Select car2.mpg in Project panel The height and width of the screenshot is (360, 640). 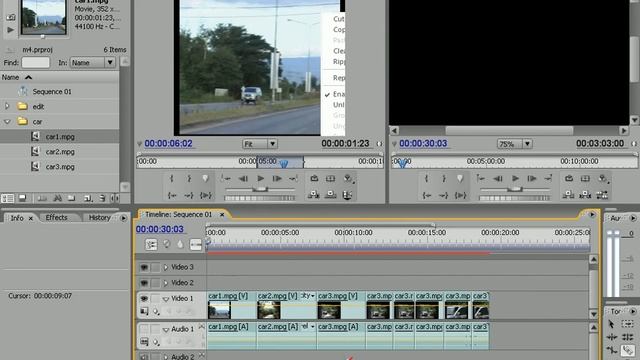60,151
